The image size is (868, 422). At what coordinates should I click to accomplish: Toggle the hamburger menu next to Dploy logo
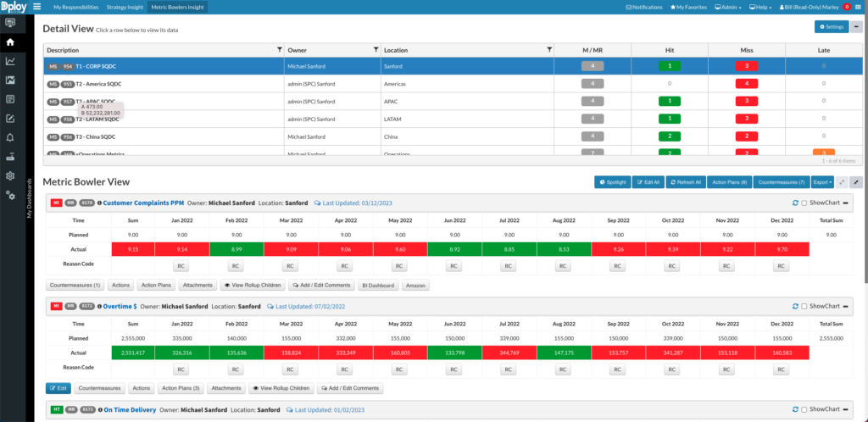pyautogui.click(x=36, y=7)
